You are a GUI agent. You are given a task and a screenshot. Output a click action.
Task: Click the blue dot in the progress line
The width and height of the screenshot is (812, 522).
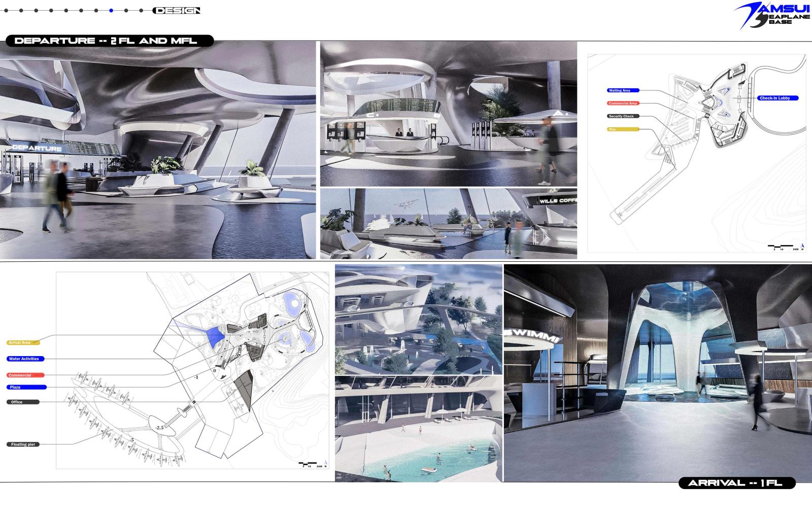point(111,11)
